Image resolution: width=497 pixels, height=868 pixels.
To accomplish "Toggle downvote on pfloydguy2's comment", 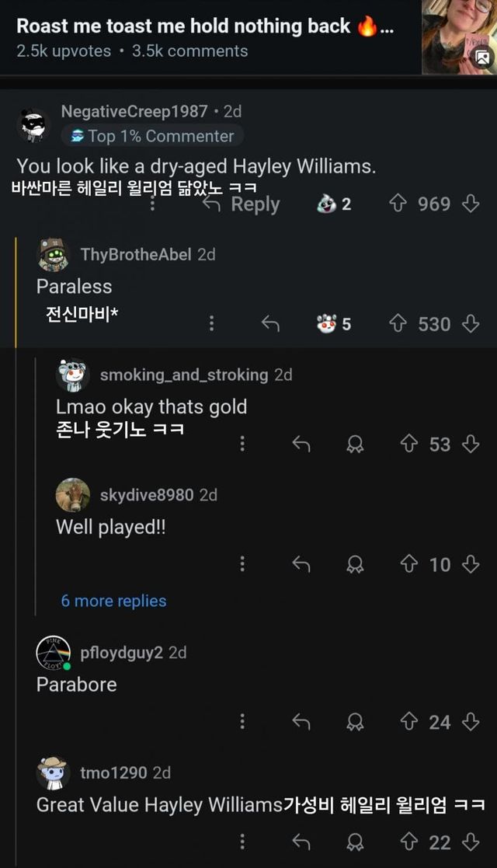I will point(470,722).
